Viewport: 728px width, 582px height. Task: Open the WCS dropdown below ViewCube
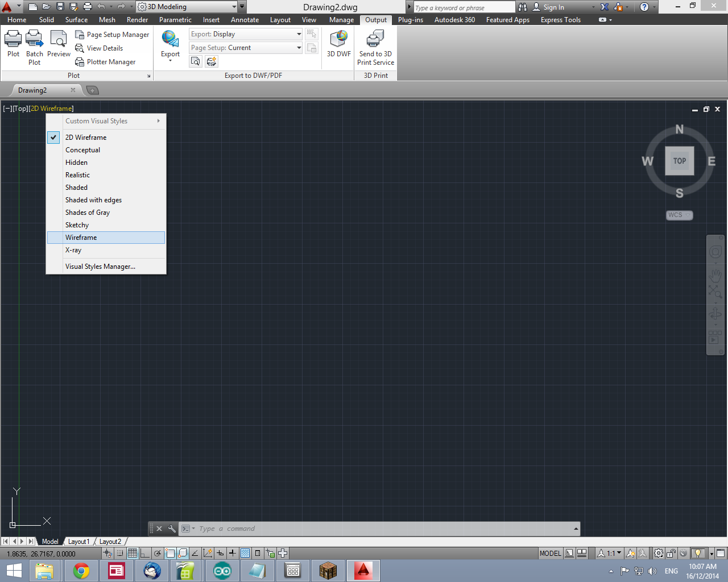coord(679,215)
